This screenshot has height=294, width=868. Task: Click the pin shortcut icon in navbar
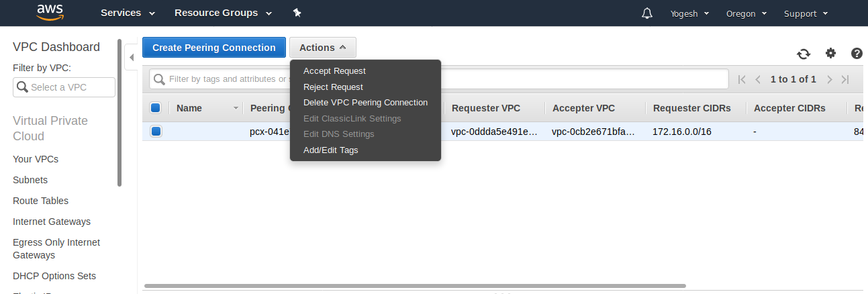[297, 13]
